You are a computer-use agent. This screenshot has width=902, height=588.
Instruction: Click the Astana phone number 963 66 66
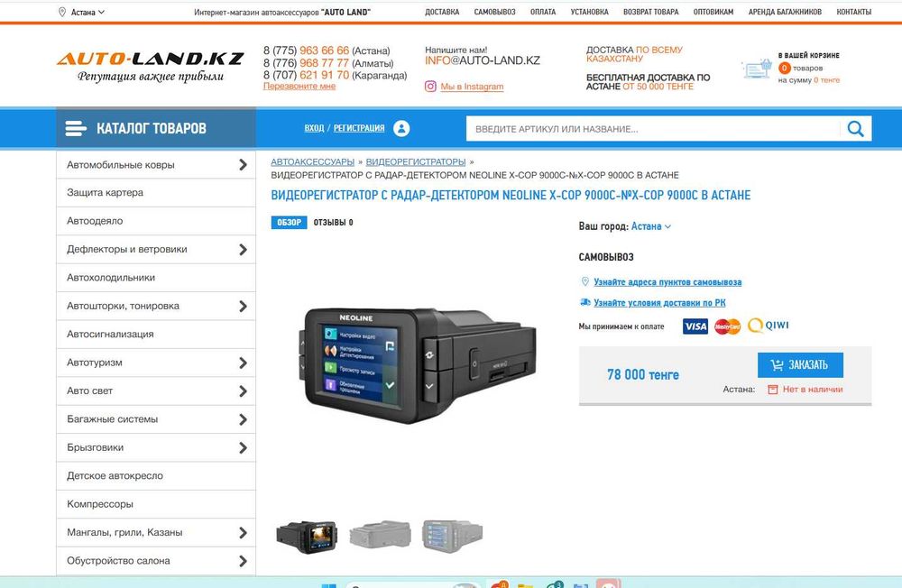point(324,51)
